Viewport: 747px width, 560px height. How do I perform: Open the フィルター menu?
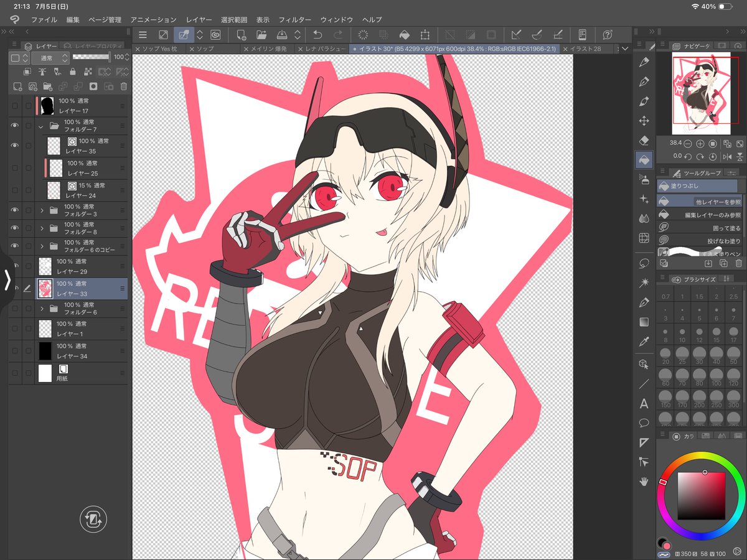tap(295, 20)
